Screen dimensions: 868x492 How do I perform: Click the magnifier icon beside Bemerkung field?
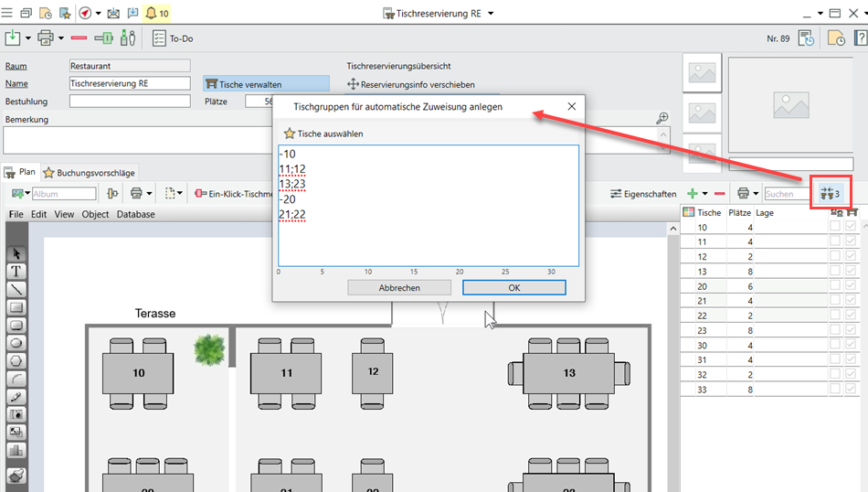tap(663, 119)
